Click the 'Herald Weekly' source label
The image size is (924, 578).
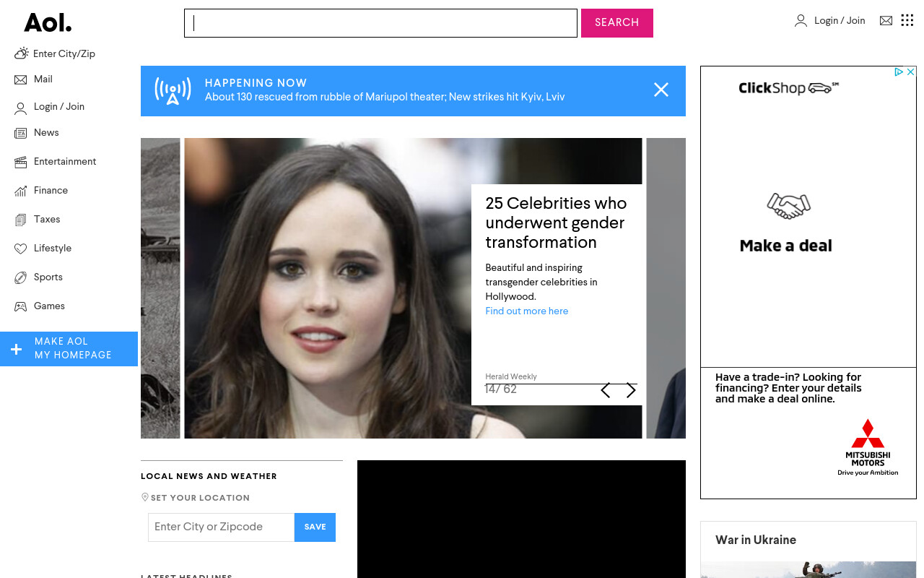pos(511,376)
